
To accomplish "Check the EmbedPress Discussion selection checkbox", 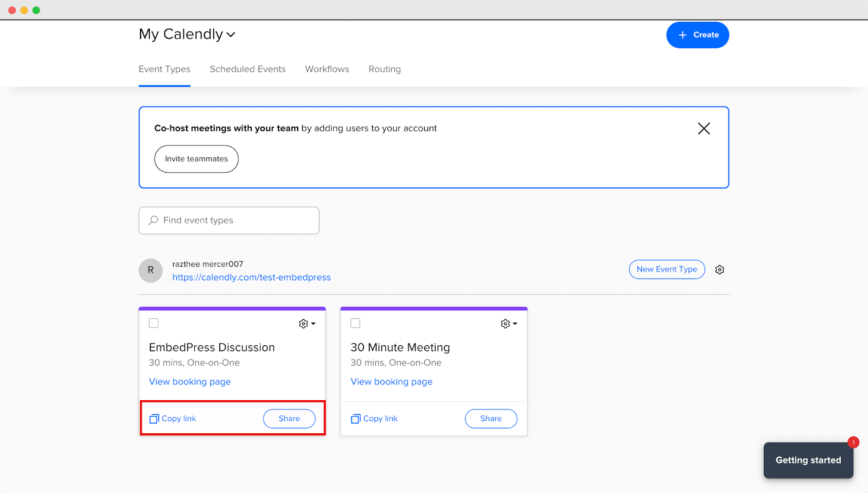I will click(154, 323).
